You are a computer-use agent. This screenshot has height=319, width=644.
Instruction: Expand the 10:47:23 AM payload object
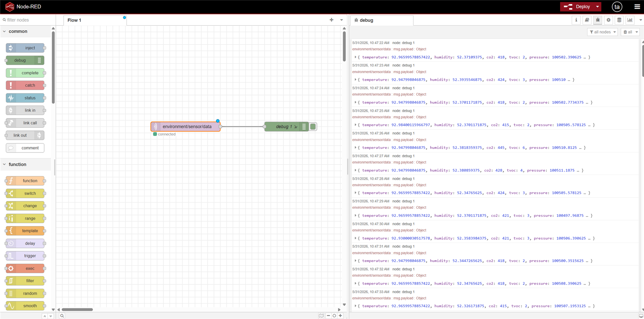[355, 79]
